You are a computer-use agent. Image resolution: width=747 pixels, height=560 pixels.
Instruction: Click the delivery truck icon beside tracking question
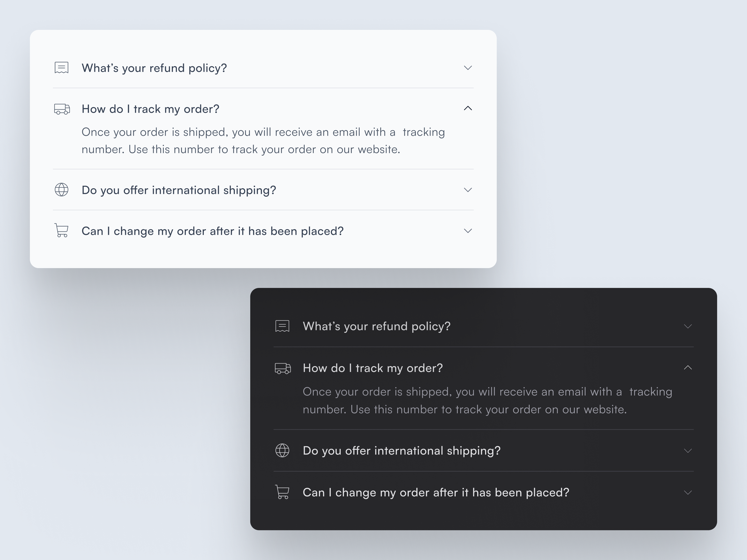click(62, 109)
